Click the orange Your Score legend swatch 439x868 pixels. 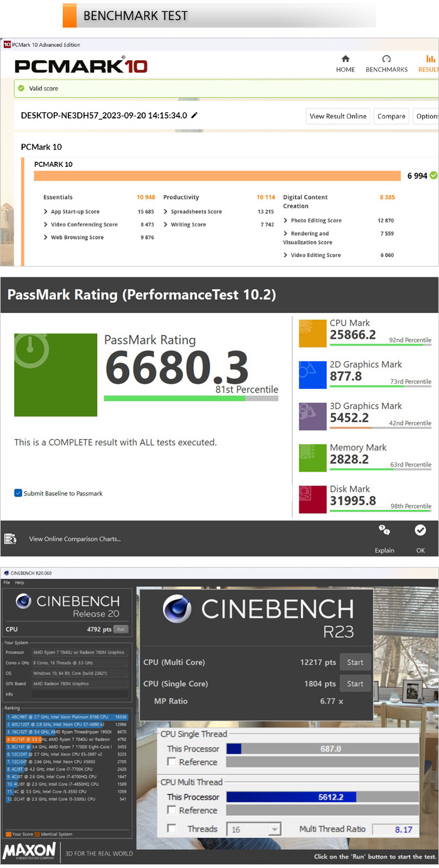(x=8, y=834)
